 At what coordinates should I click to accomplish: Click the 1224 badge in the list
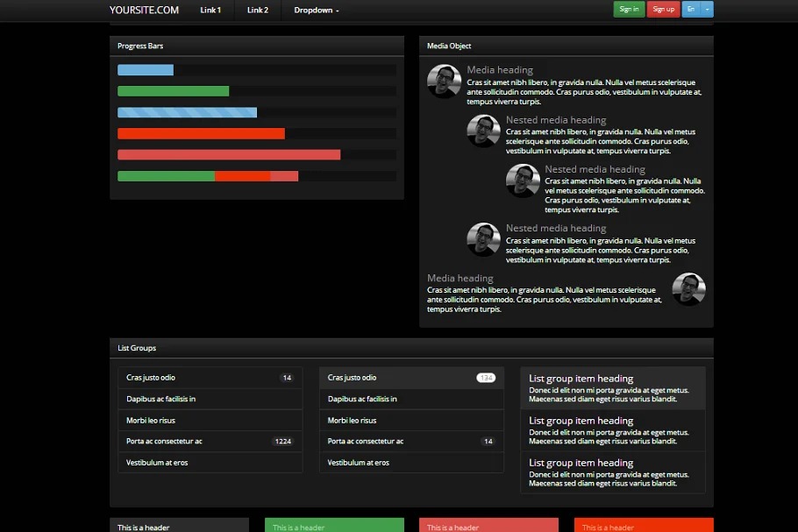pyautogui.click(x=282, y=442)
